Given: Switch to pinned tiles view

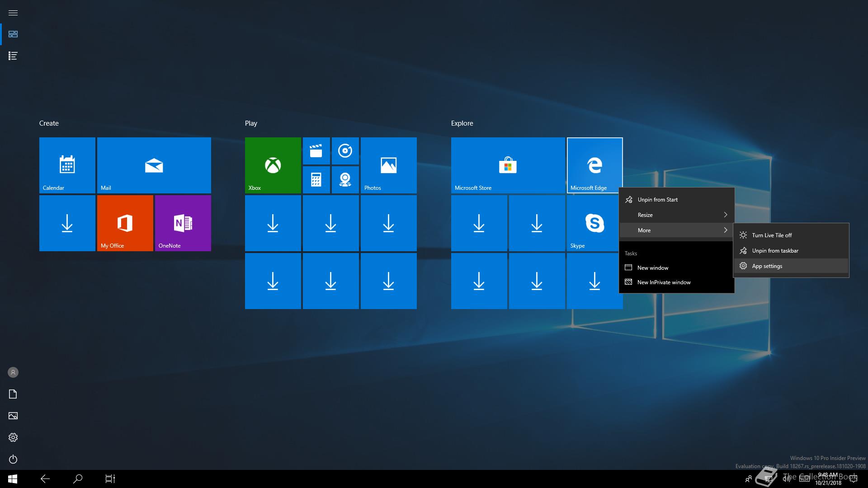Looking at the screenshot, I should [13, 34].
